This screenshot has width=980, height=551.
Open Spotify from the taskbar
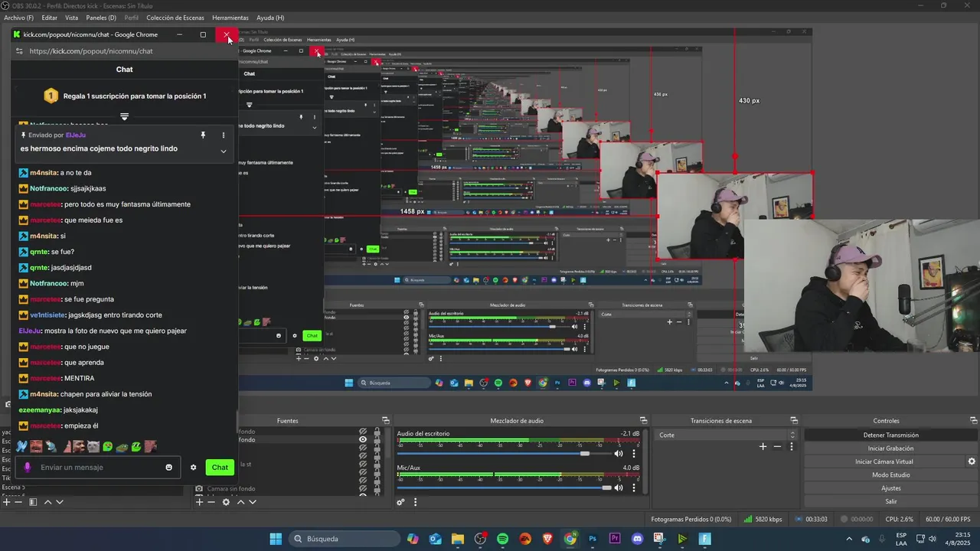pos(503,539)
